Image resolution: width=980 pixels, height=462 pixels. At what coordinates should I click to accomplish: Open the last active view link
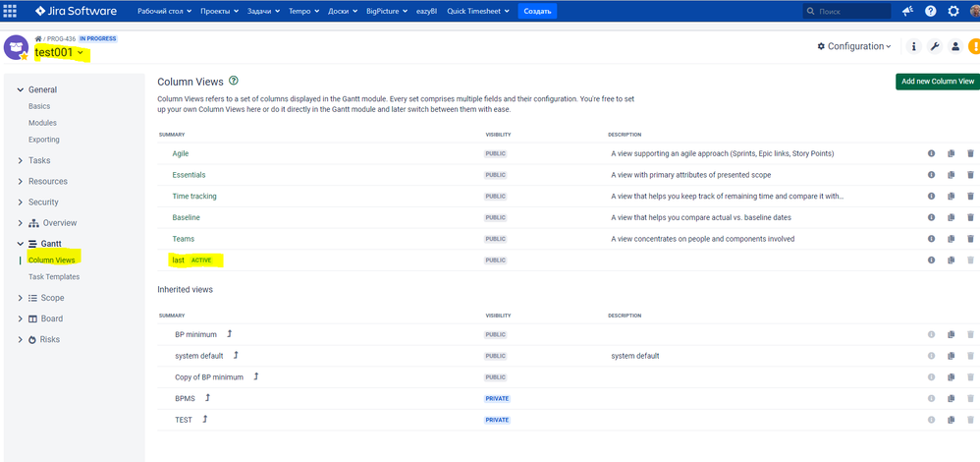click(178, 260)
